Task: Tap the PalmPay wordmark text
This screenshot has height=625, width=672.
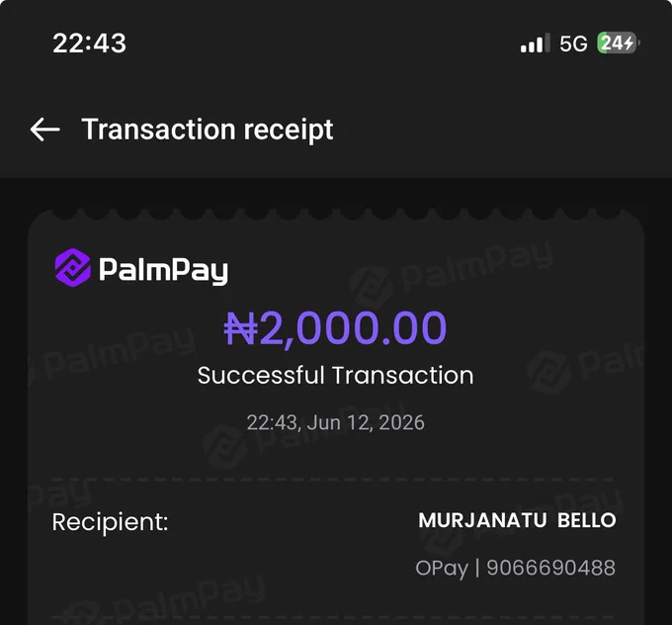Action: click(x=164, y=270)
